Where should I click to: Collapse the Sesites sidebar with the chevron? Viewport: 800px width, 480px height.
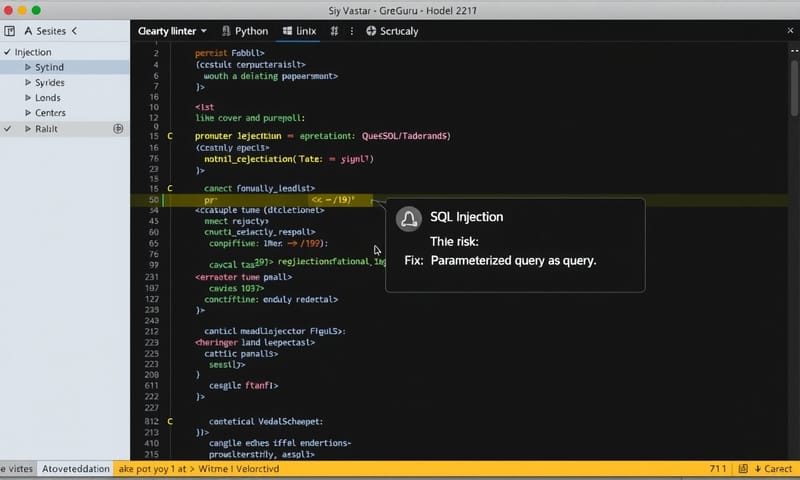73,31
